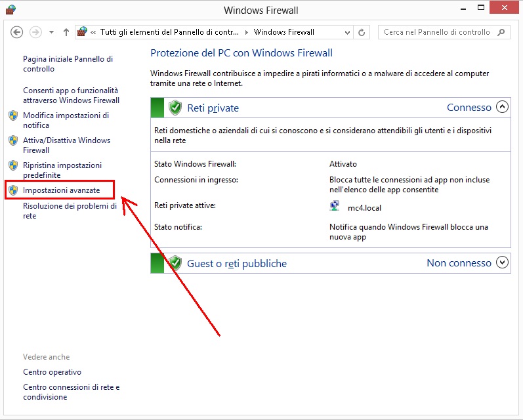The width and height of the screenshot is (523, 420).
Task: Go up one folder level arrow
Action: [66, 32]
